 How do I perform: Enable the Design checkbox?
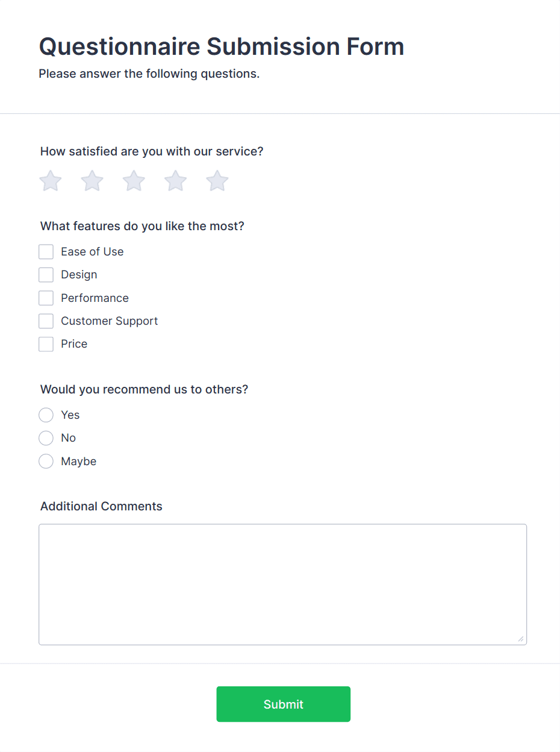[x=46, y=274]
